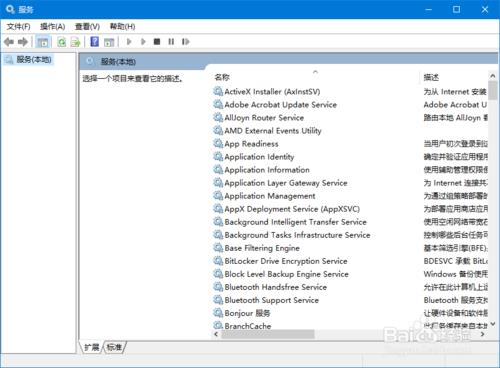Click the Properties pane toolbar icon
Viewport: 500px width, 368px height.
pyautogui.click(x=109, y=42)
